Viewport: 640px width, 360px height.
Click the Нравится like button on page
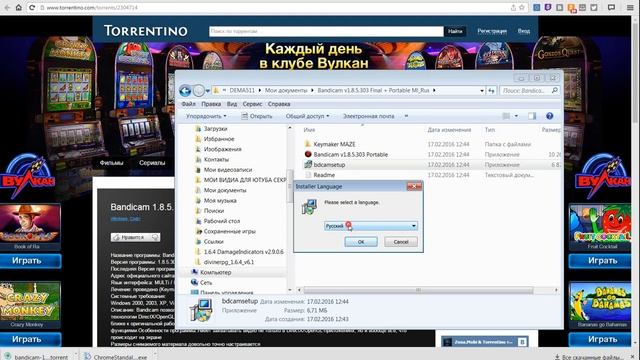(135, 237)
